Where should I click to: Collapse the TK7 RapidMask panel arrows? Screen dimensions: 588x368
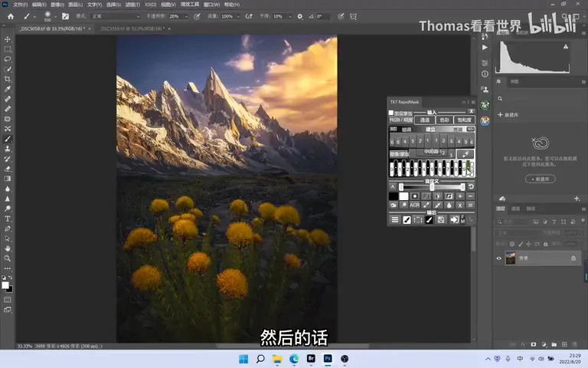[464, 102]
